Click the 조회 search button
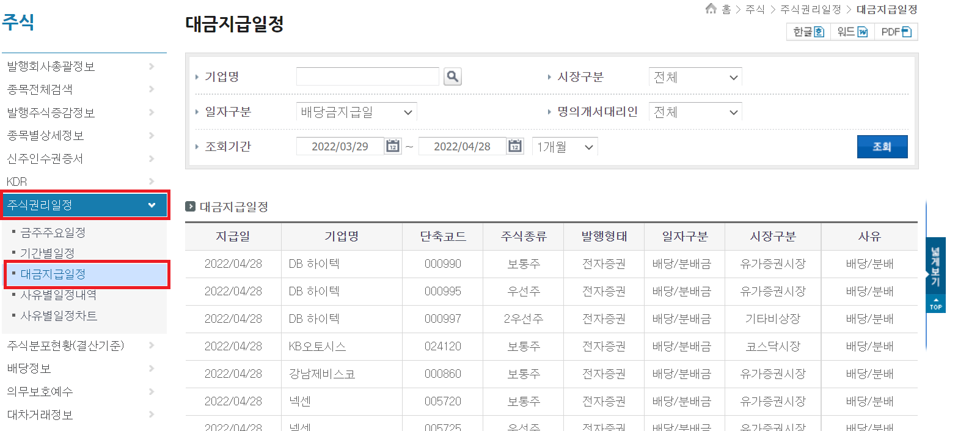 click(x=882, y=147)
